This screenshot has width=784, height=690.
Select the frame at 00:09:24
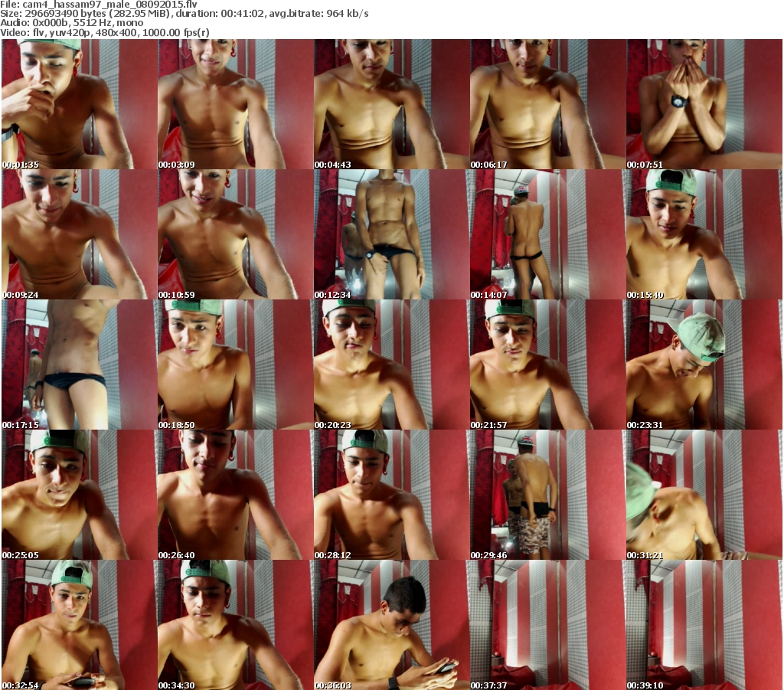coord(80,234)
